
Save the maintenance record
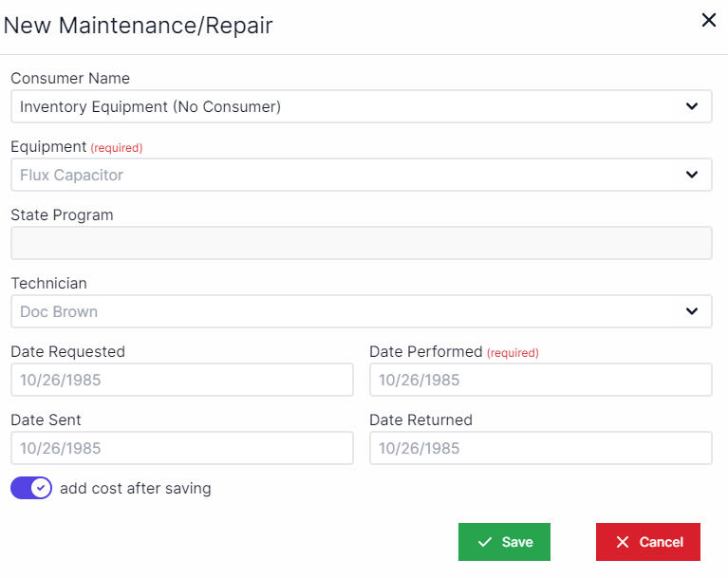tap(504, 542)
